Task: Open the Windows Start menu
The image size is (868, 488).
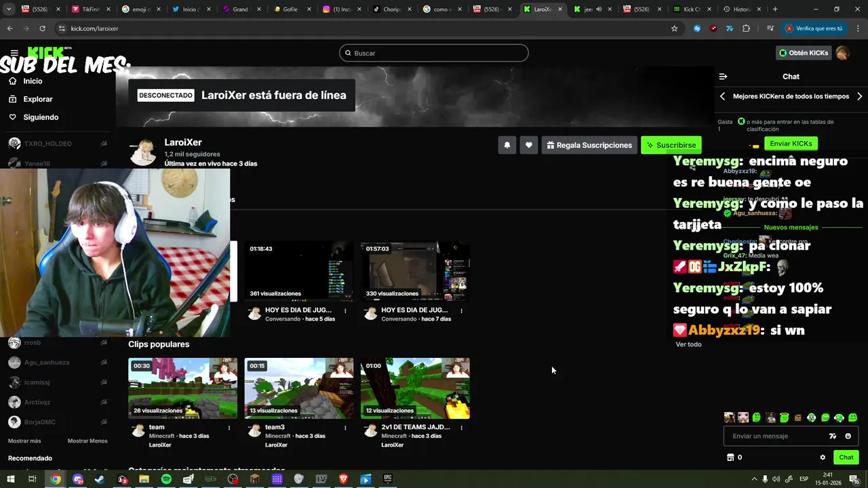Action: point(10,479)
